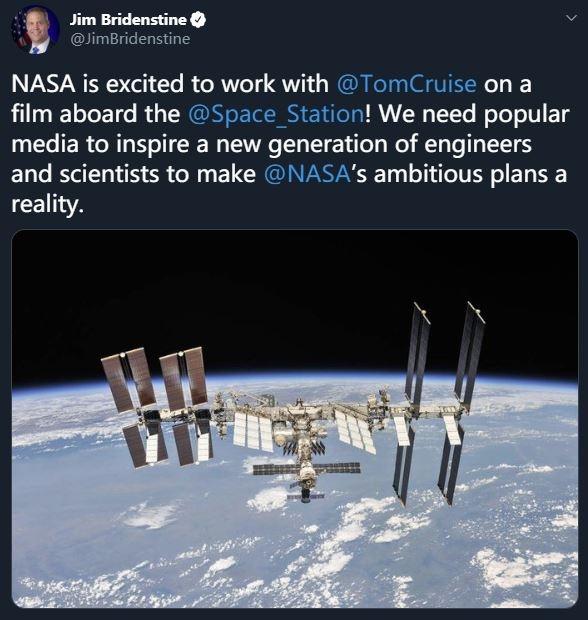The width and height of the screenshot is (588, 620).
Task: Click the tweet's opening word 'NASA'
Action: [43, 84]
